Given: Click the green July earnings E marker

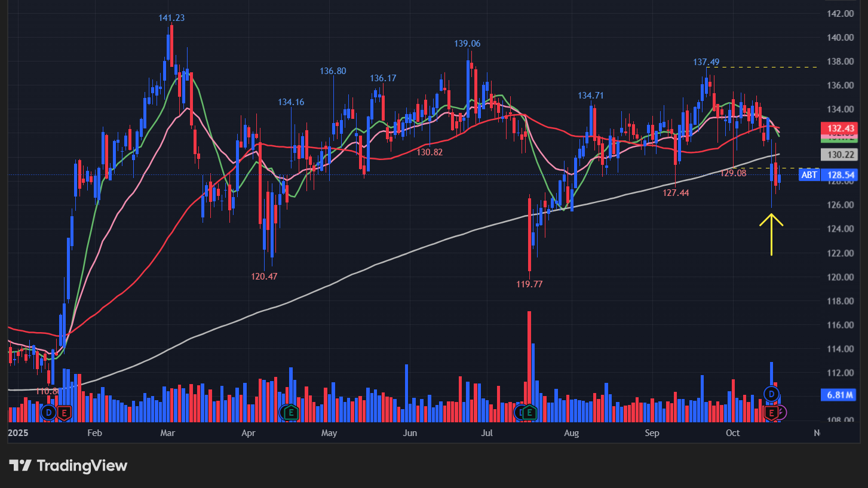Looking at the screenshot, I should [529, 412].
